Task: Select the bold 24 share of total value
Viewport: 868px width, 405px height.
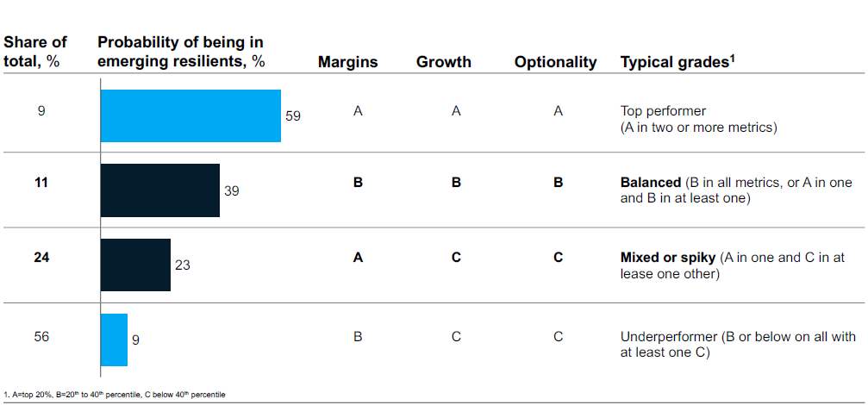Action: (x=41, y=258)
